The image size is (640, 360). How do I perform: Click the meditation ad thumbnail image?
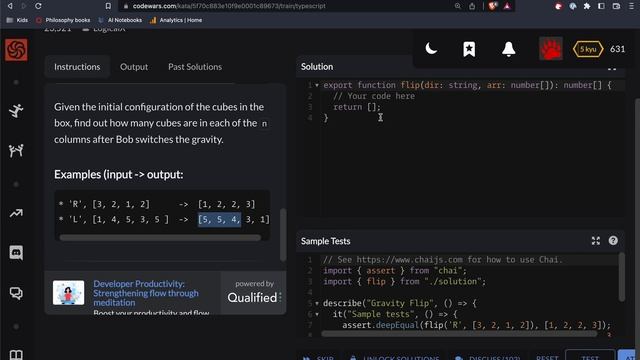[x=69, y=292]
